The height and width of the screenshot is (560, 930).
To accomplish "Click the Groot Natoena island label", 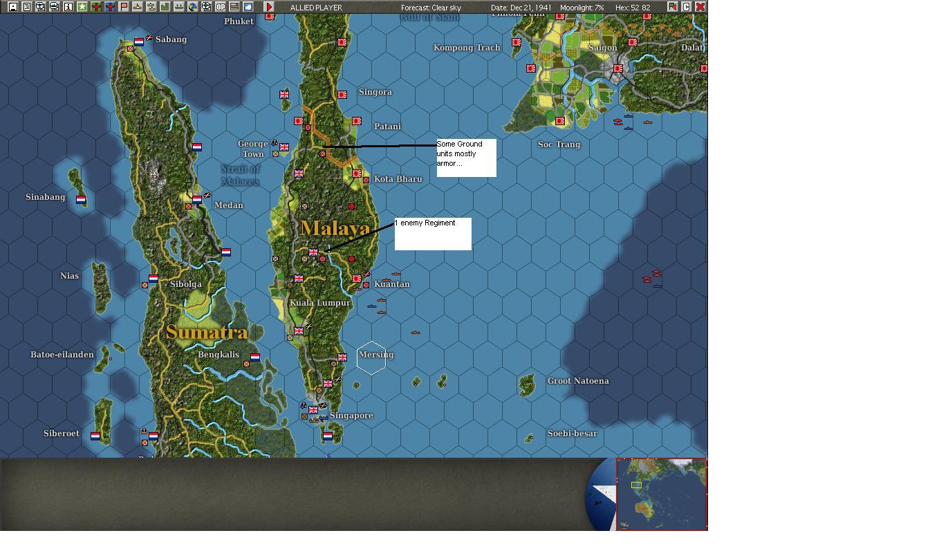I will click(578, 381).
